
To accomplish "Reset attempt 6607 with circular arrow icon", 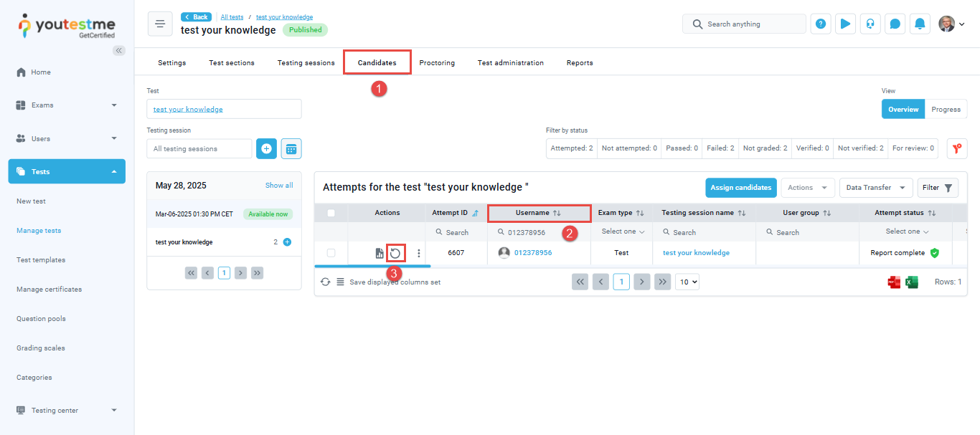I will (395, 253).
